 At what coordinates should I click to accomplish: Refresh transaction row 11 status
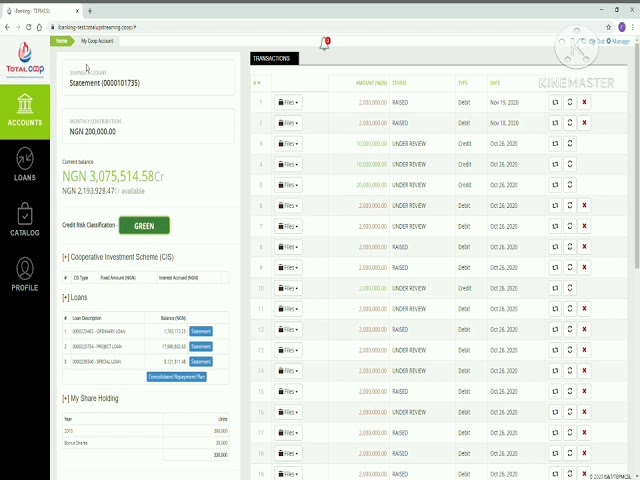(570, 309)
